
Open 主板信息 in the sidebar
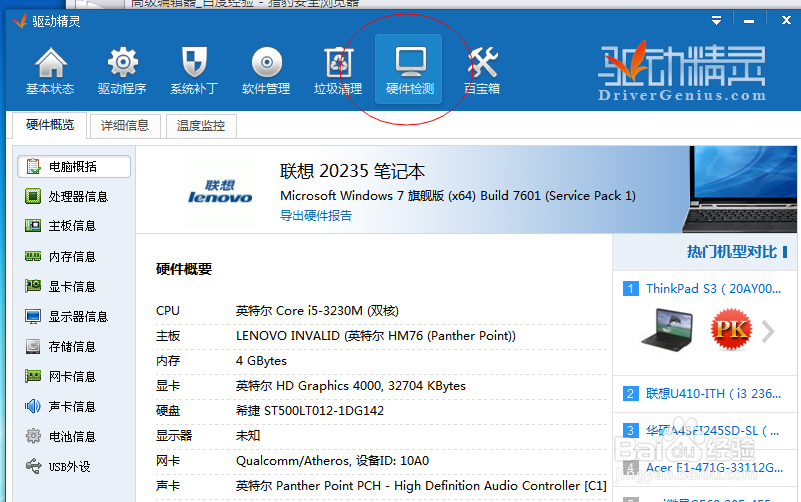click(x=61, y=226)
